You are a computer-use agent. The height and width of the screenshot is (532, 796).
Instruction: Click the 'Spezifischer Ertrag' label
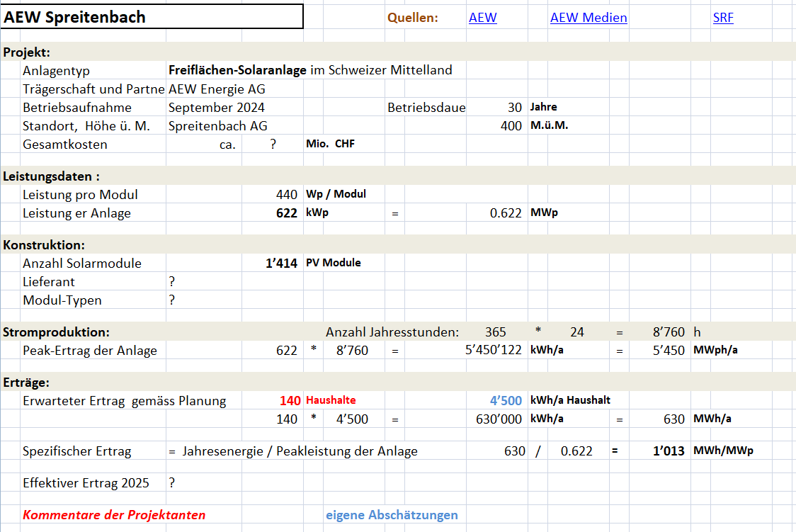(76, 451)
